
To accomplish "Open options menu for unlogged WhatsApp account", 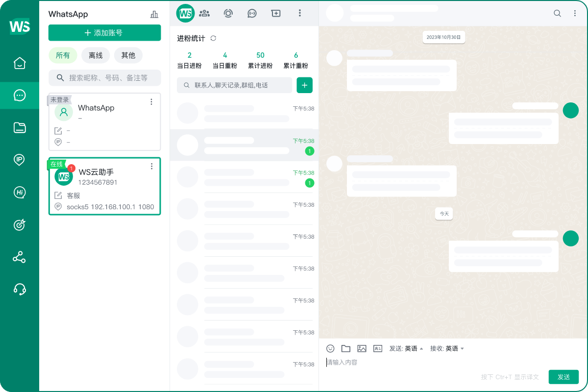I will tap(151, 102).
